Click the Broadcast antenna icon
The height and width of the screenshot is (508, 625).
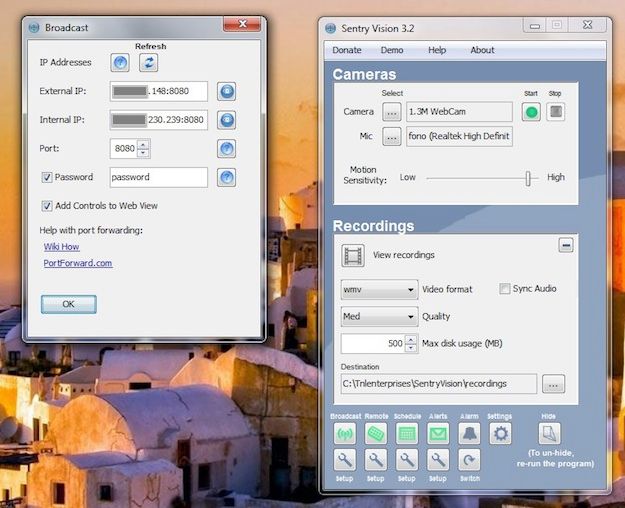pyautogui.click(x=344, y=433)
